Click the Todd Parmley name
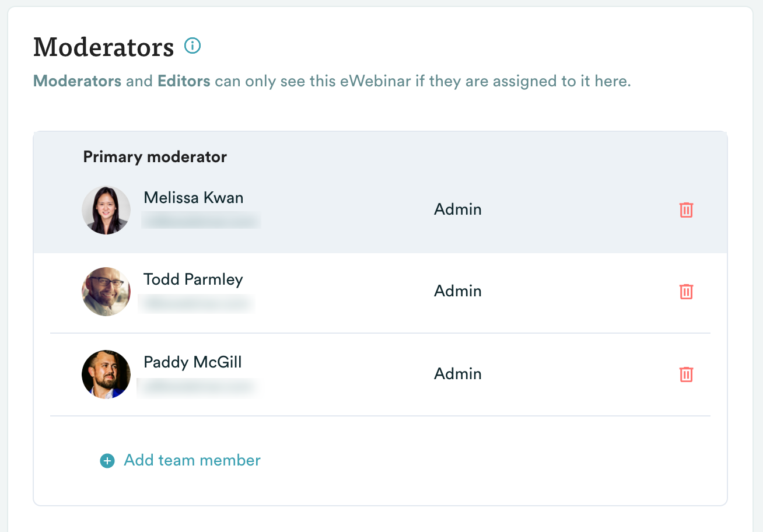This screenshot has width=763, height=532. (193, 279)
